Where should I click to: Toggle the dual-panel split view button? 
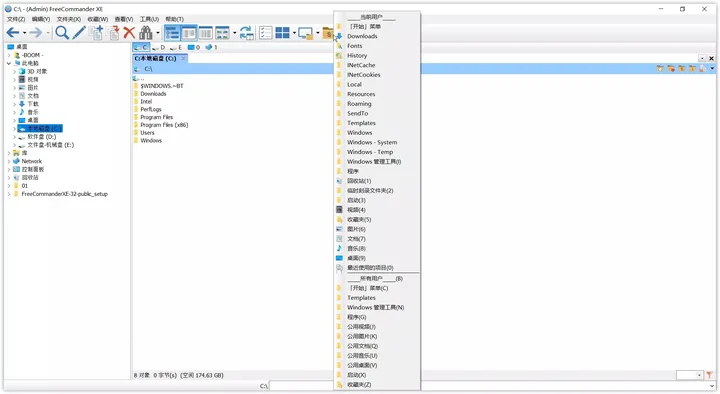coord(189,33)
